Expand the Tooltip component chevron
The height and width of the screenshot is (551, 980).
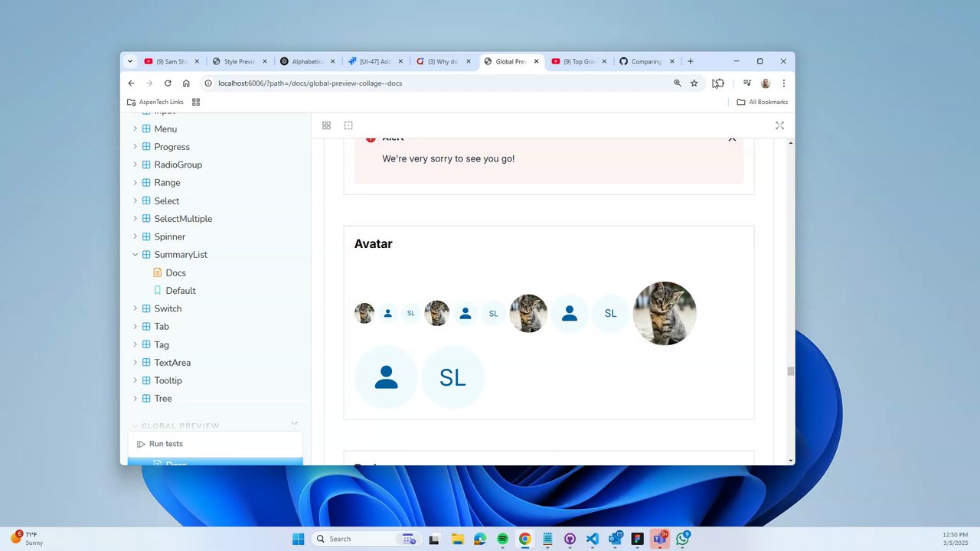tap(136, 380)
